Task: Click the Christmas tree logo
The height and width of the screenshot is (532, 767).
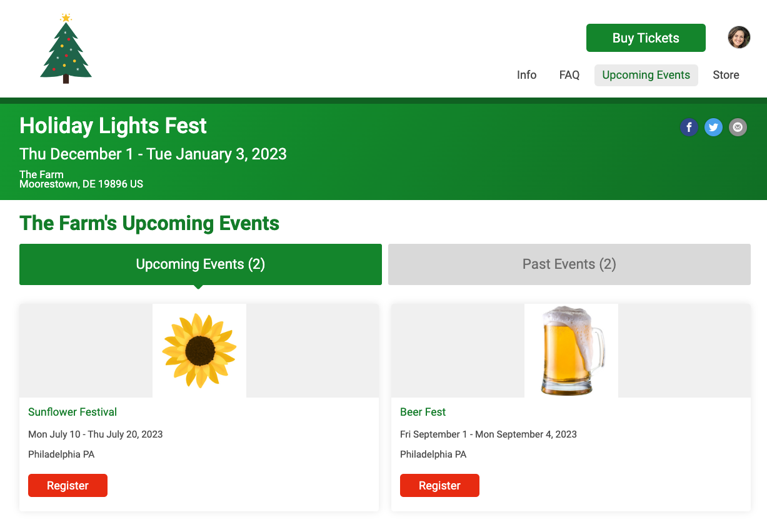Action: (x=66, y=49)
